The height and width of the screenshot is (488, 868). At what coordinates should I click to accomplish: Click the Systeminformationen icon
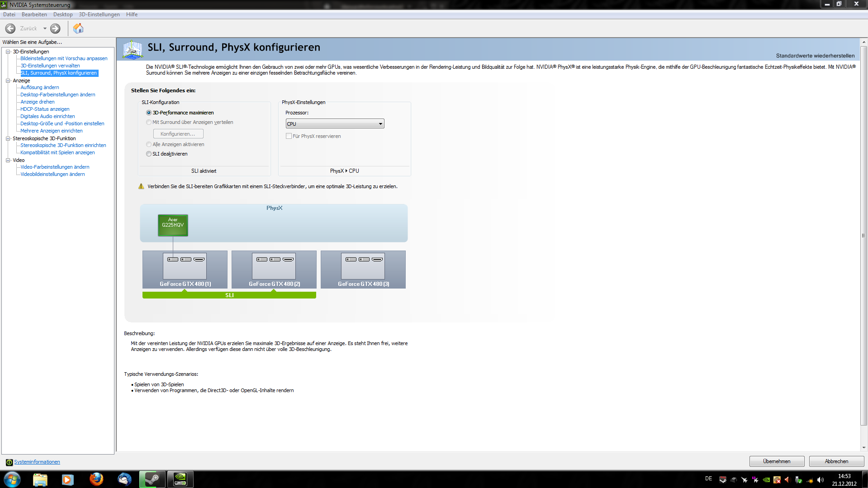click(9, 462)
